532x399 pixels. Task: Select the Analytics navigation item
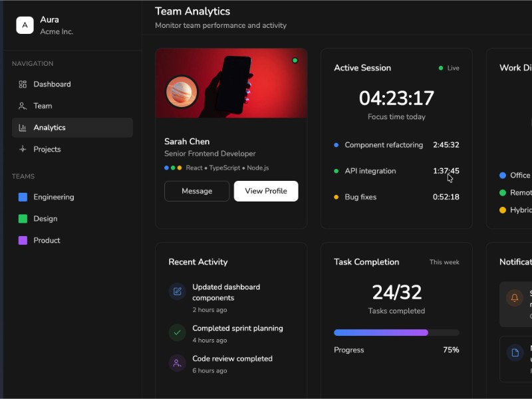click(72, 128)
